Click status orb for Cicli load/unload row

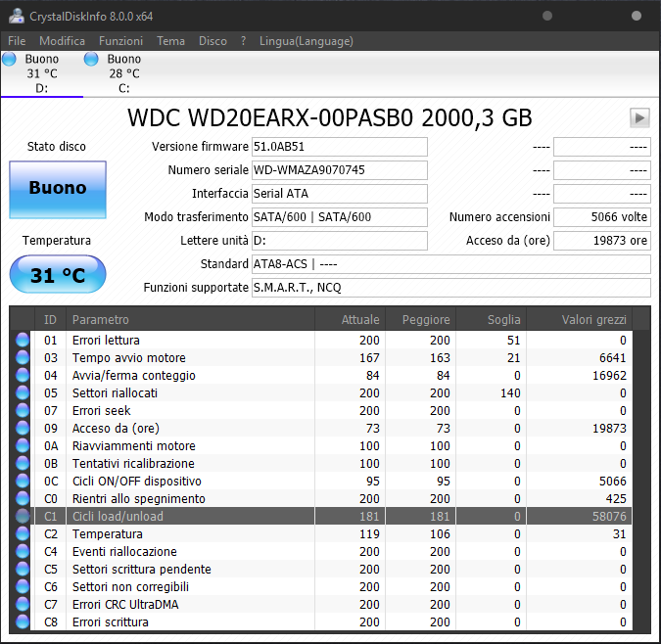[x=23, y=517]
